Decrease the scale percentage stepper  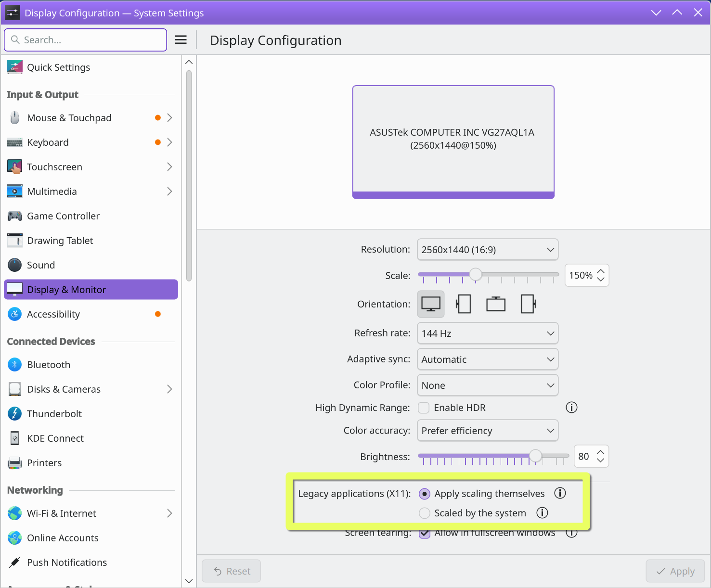click(601, 280)
